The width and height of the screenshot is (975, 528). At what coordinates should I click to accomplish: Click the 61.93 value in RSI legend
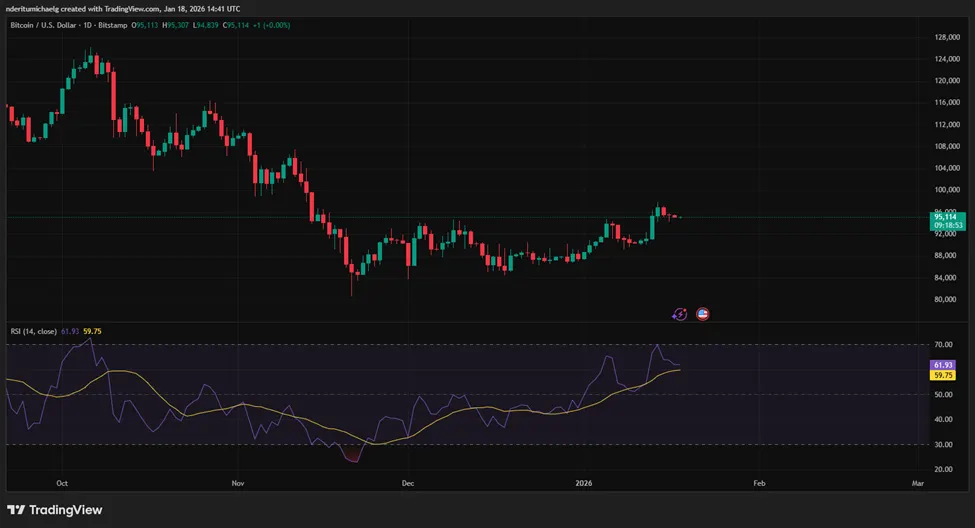point(70,331)
